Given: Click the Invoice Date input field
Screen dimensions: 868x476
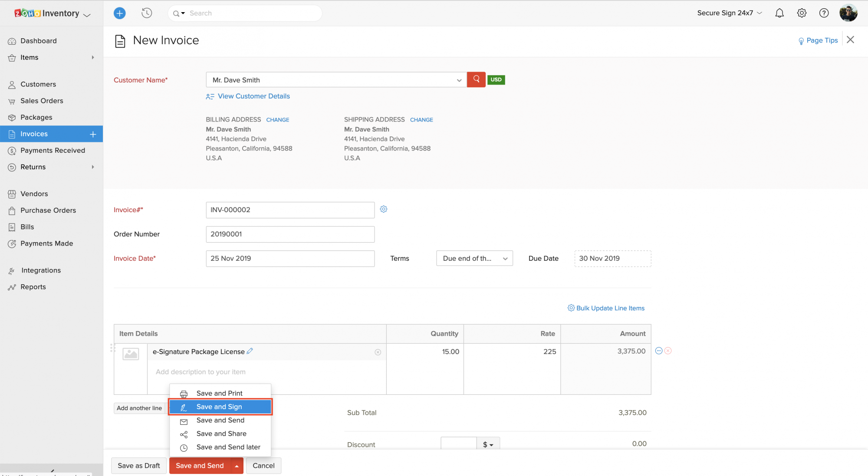Looking at the screenshot, I should pyautogui.click(x=290, y=258).
